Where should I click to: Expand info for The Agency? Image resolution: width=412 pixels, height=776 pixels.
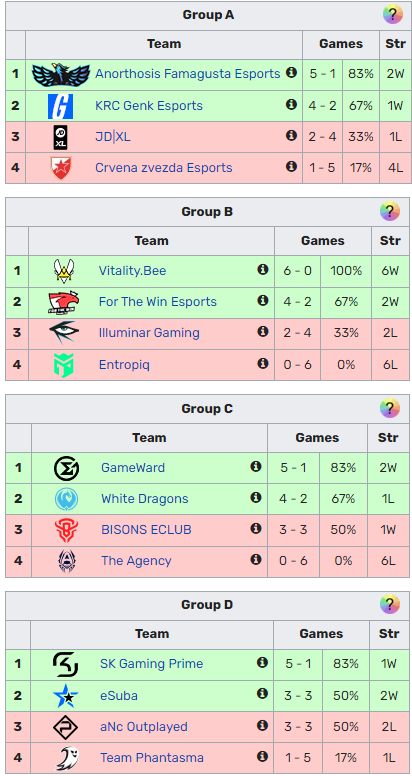(x=256, y=559)
